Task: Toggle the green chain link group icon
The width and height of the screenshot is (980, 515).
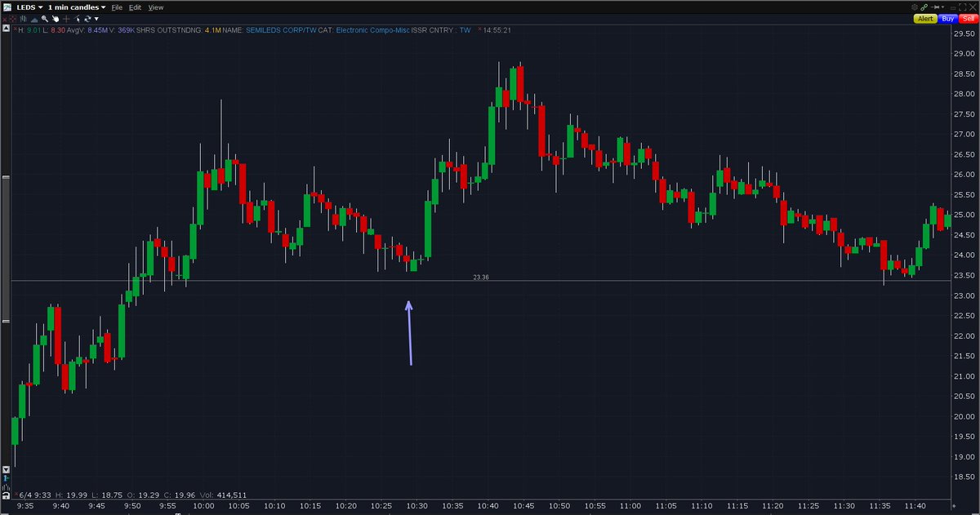Action: click(x=924, y=7)
